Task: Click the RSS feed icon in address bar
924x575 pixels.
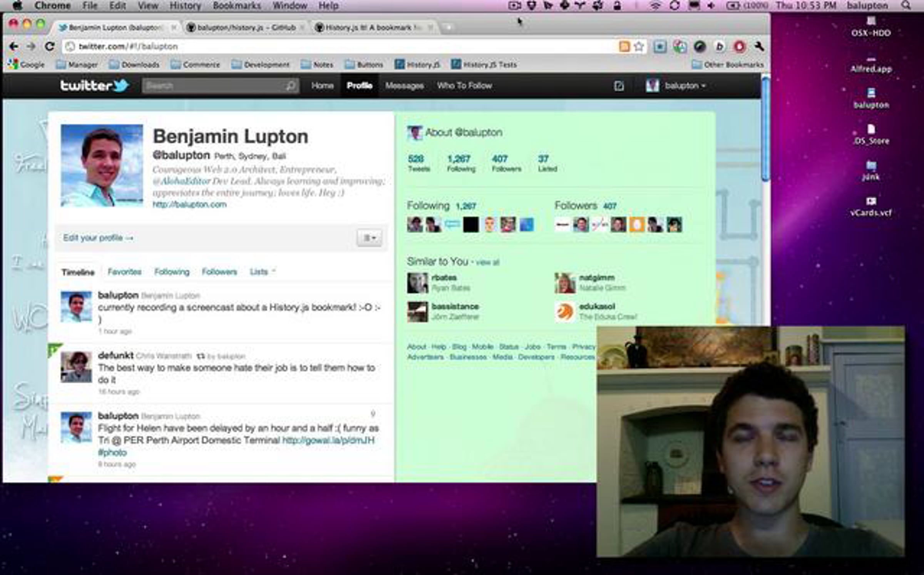Action: (x=624, y=47)
